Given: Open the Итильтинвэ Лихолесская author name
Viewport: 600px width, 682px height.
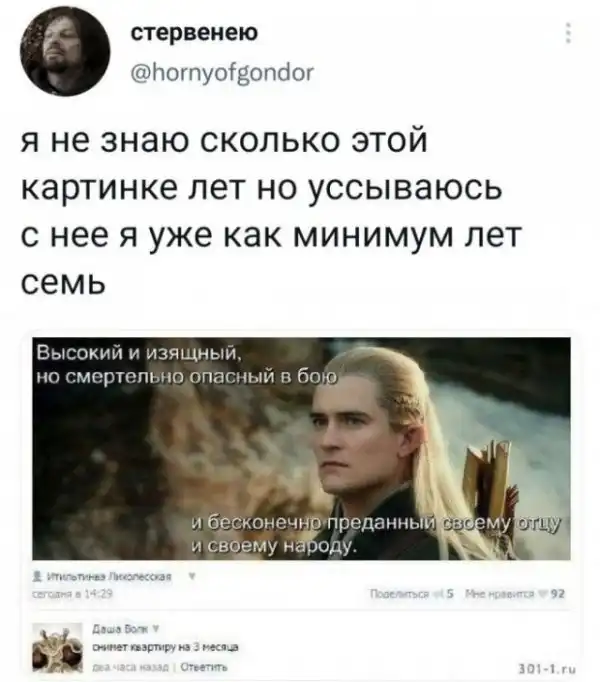Looking at the screenshot, I should coord(109,577).
